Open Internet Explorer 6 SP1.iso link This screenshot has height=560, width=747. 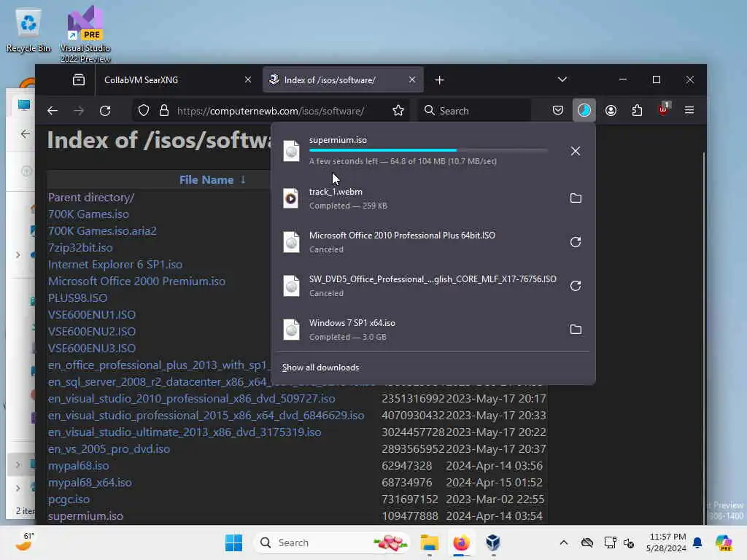coord(115,264)
